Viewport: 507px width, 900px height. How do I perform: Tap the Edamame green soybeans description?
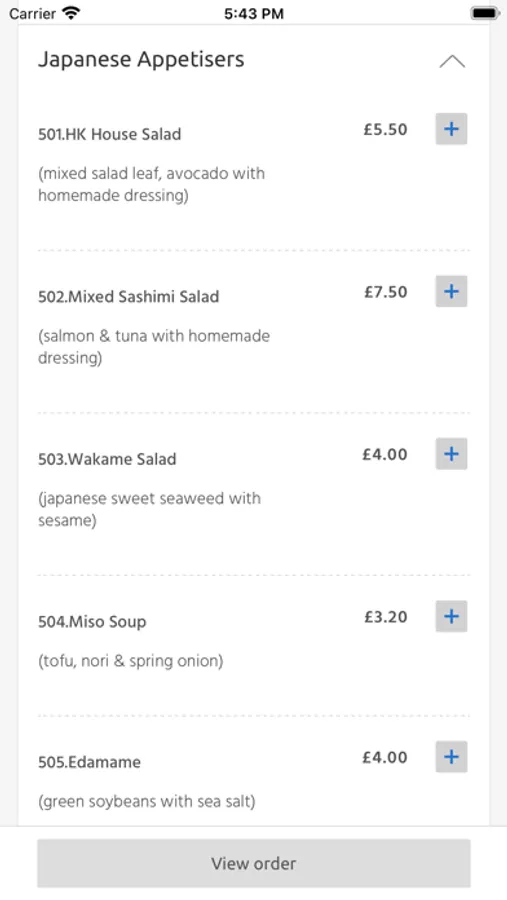click(x=147, y=801)
